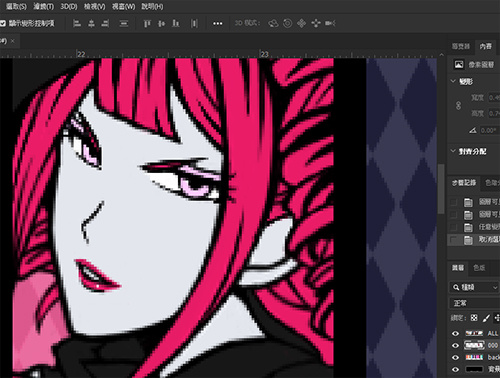Collapse the 對齊分配 section
Image resolution: width=500 pixels, height=378 pixels.
coord(453,151)
